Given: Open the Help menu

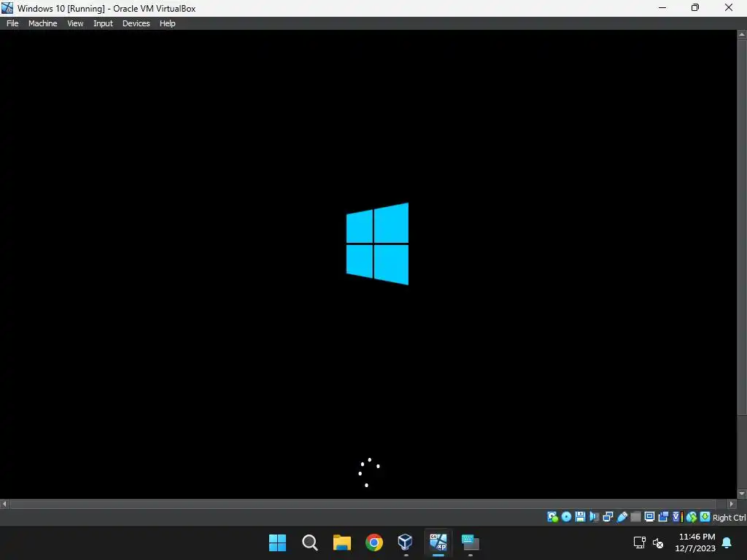Looking at the screenshot, I should tap(167, 23).
